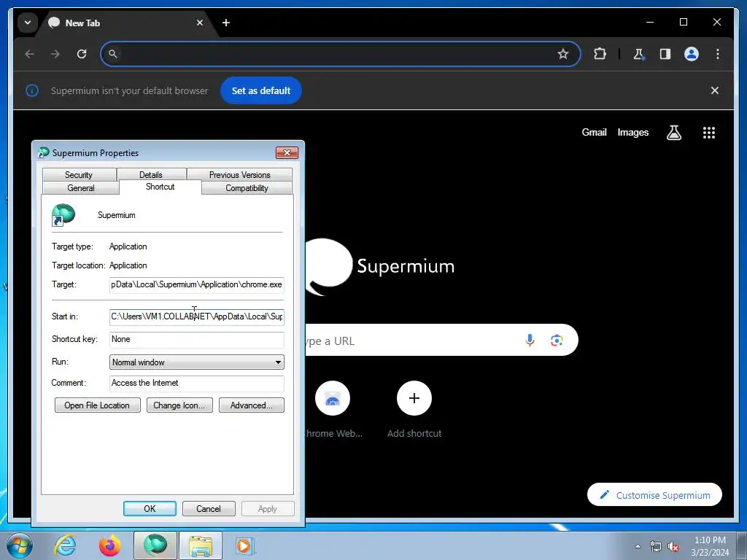Screen dimensions: 747x560
Task: Start voice search with the microphone
Action: click(x=530, y=340)
